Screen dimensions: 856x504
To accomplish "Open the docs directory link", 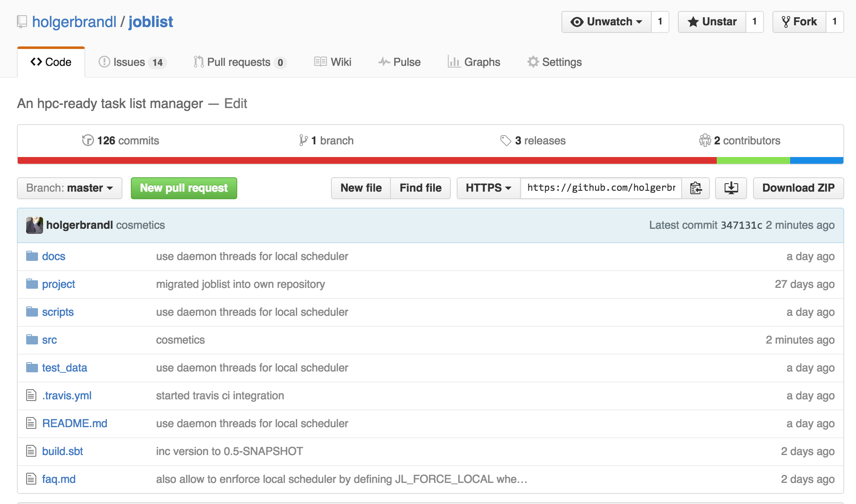I will coord(54,256).
